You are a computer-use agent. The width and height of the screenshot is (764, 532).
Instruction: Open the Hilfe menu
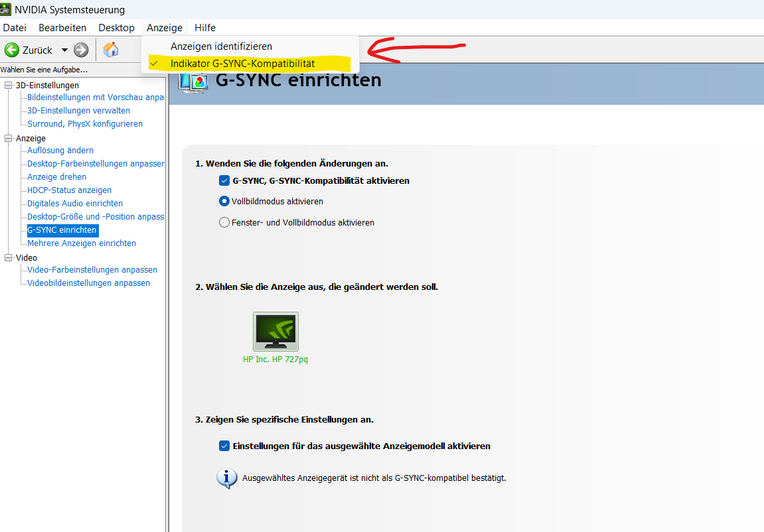click(205, 28)
